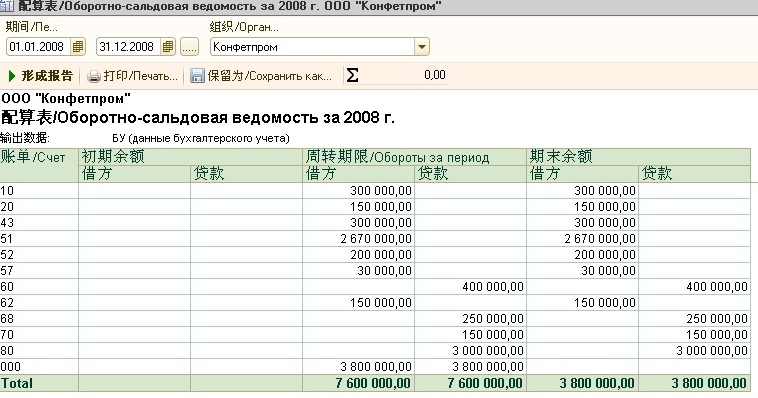Click turnover credit 3 800 000,00 for account 000
Viewport: 758px width, 398px height.
pos(488,366)
